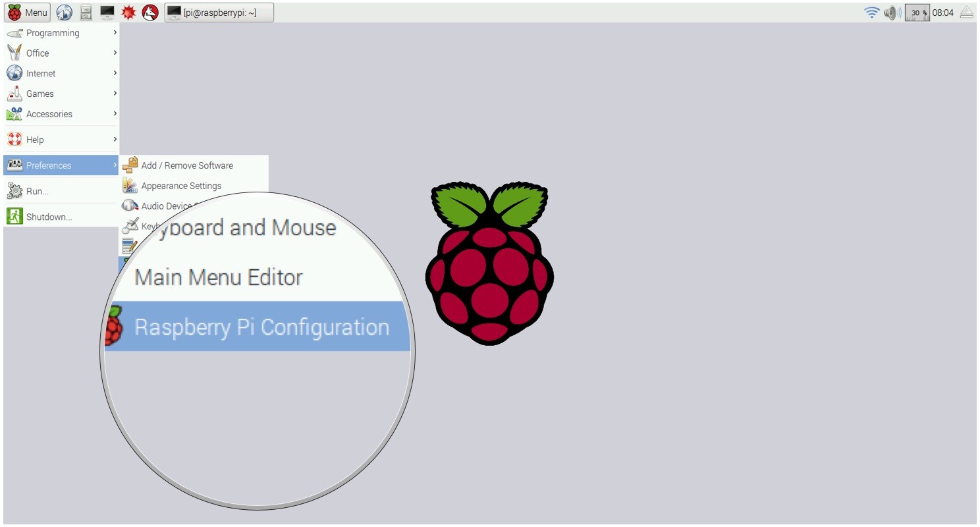Click the WiFi icon in the system tray
980x527 pixels.
pyautogui.click(x=871, y=12)
